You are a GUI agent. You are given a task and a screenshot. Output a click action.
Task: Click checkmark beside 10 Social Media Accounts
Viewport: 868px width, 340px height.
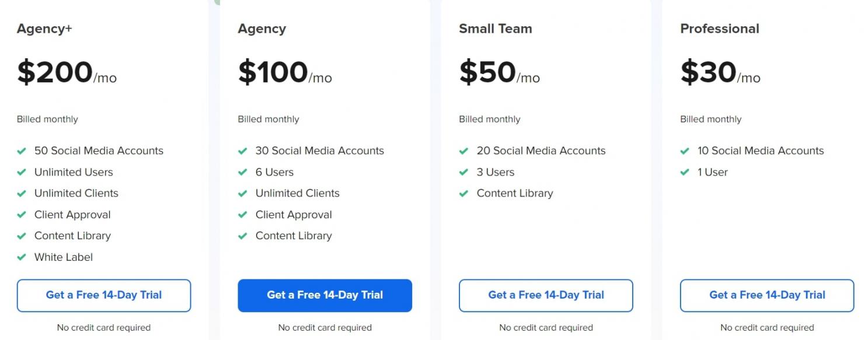pyautogui.click(x=685, y=151)
